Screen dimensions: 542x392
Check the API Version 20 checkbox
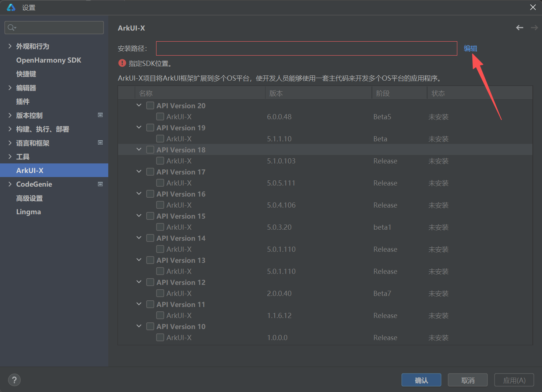[150, 106]
